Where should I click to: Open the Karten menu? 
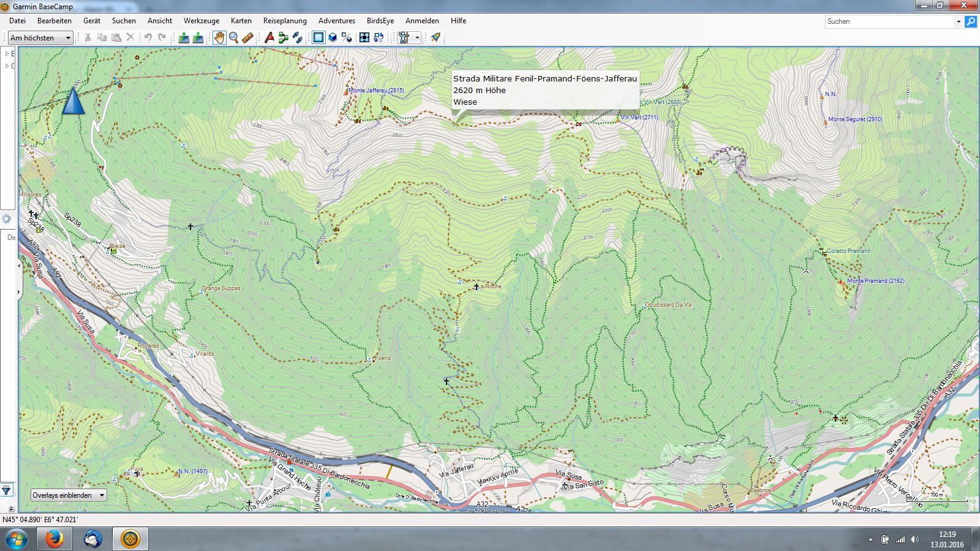pyautogui.click(x=241, y=21)
